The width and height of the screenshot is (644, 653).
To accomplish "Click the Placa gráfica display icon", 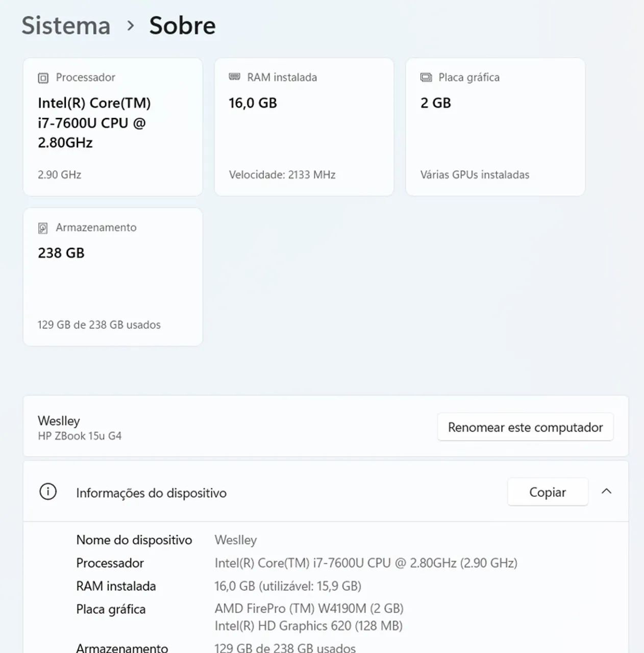I will pyautogui.click(x=426, y=78).
